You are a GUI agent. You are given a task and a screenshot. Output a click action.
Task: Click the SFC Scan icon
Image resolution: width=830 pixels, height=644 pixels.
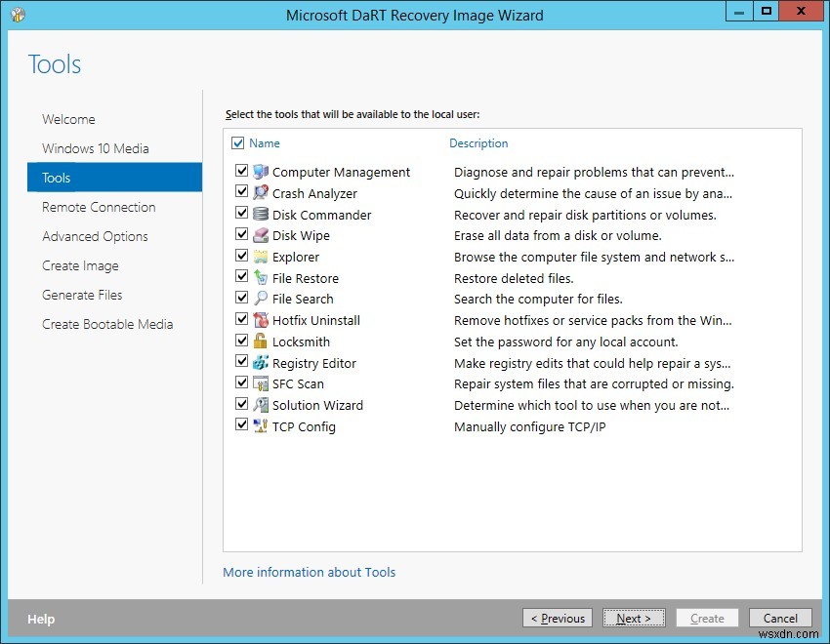point(261,383)
